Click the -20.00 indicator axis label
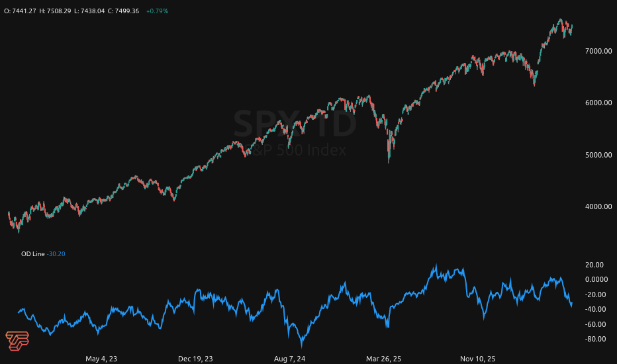This screenshot has height=364, width=617. (x=595, y=295)
